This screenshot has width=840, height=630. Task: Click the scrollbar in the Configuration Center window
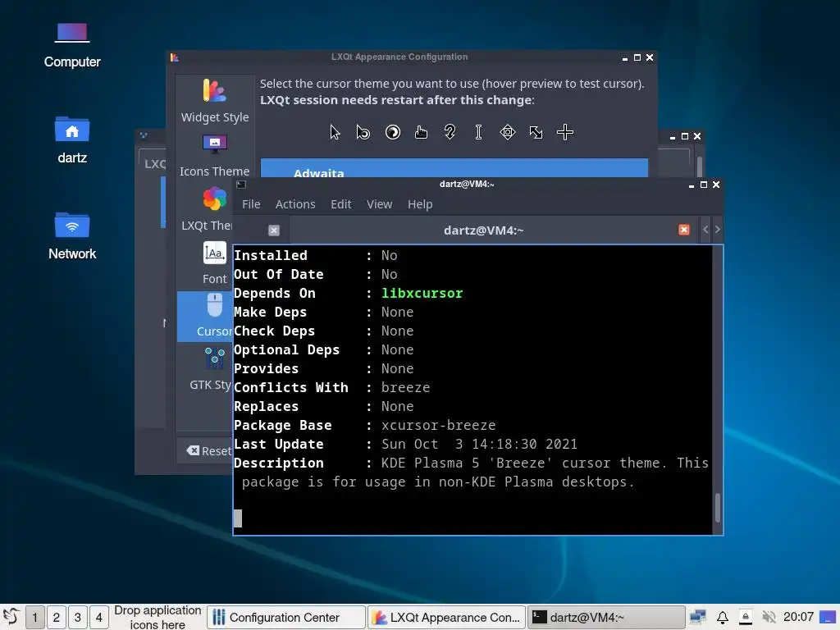tap(699, 166)
